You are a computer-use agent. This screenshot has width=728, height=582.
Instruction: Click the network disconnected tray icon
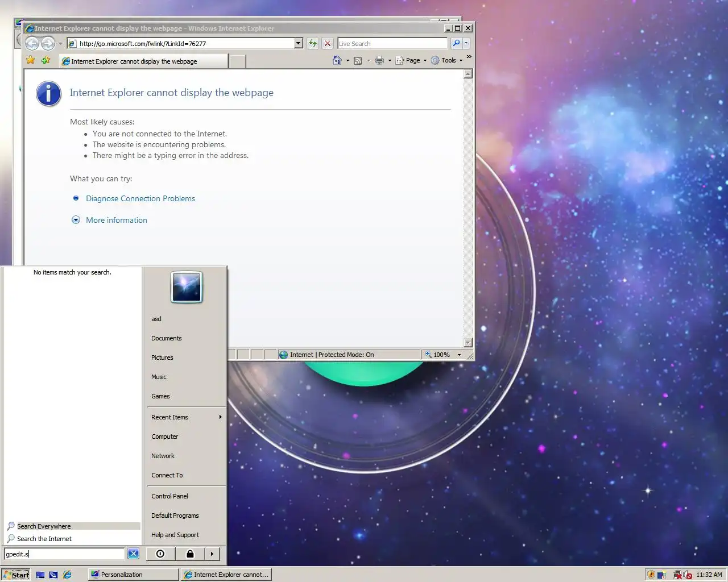pos(677,575)
